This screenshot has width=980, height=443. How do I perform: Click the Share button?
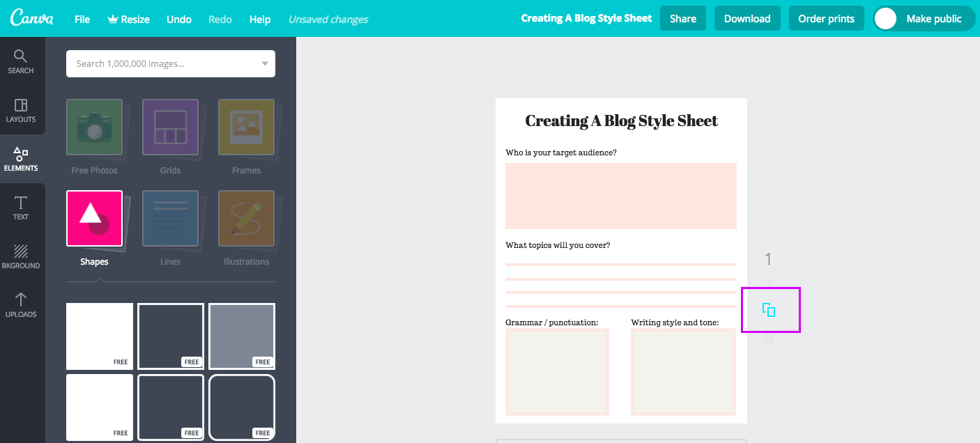click(683, 19)
